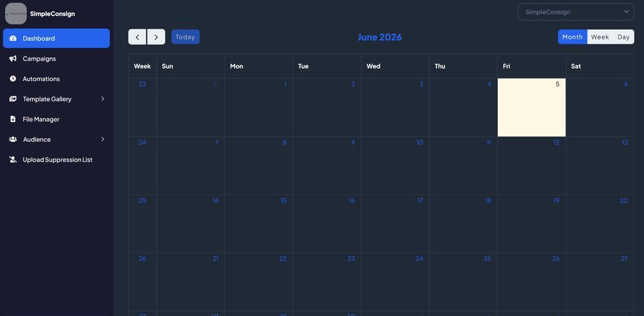Select June 1 on the calendar

(259, 107)
